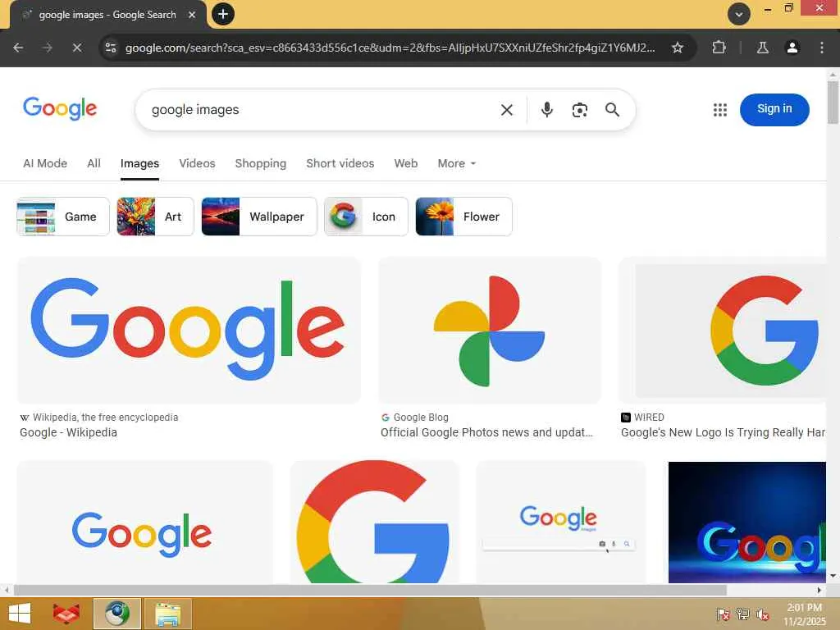Close the Google Search tab
Viewport: 840px width, 630px height.
(x=192, y=15)
